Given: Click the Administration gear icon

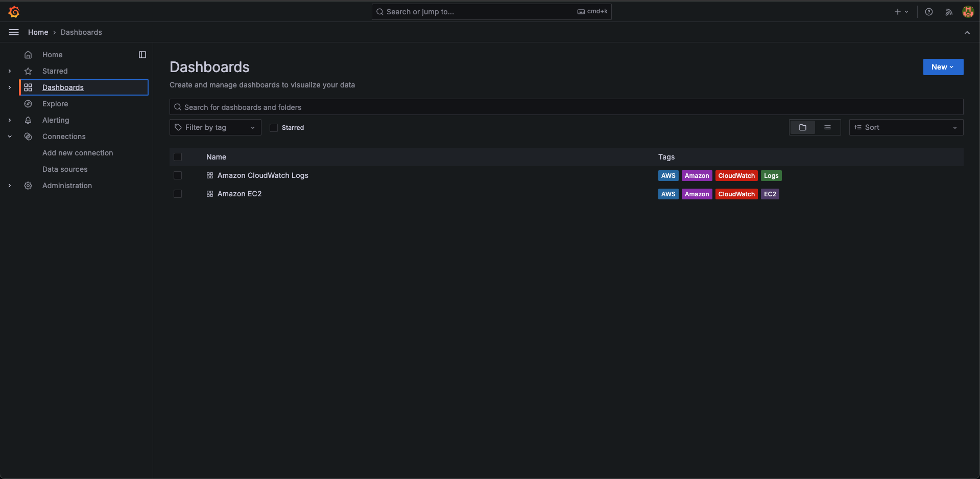Looking at the screenshot, I should coord(28,186).
